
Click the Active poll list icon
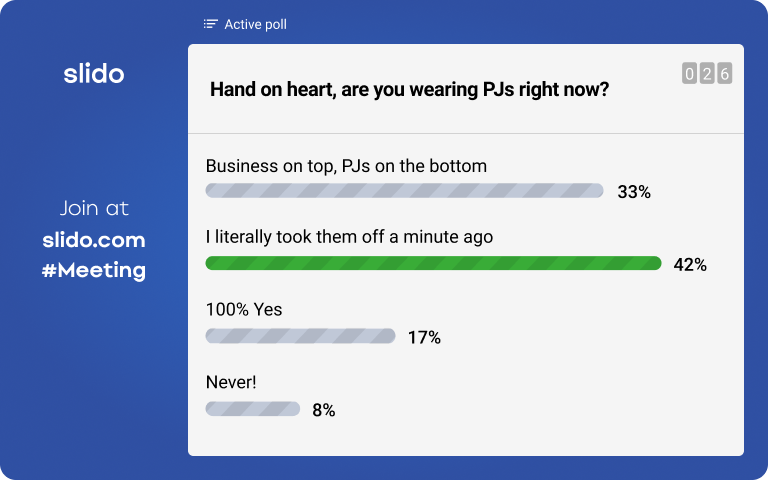coord(211,24)
